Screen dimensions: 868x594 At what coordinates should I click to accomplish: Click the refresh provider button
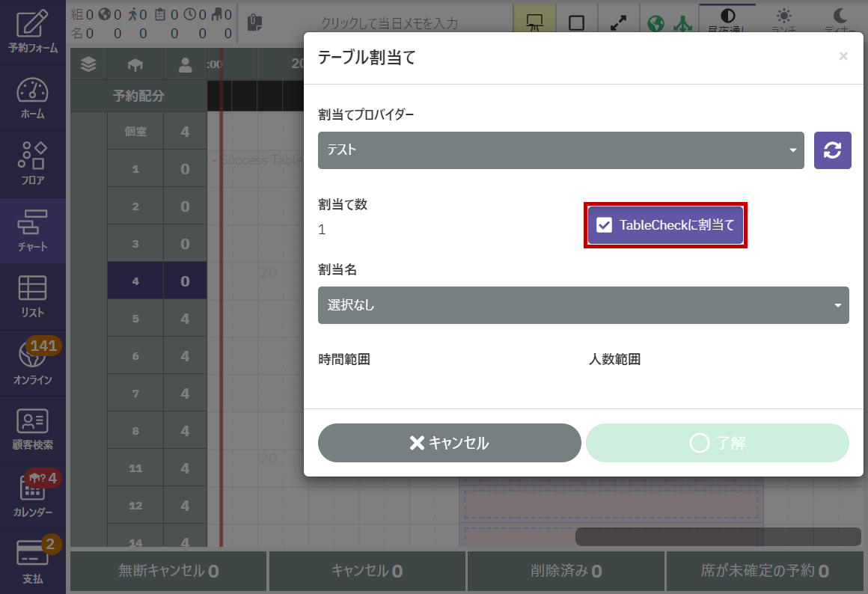pyautogui.click(x=832, y=150)
